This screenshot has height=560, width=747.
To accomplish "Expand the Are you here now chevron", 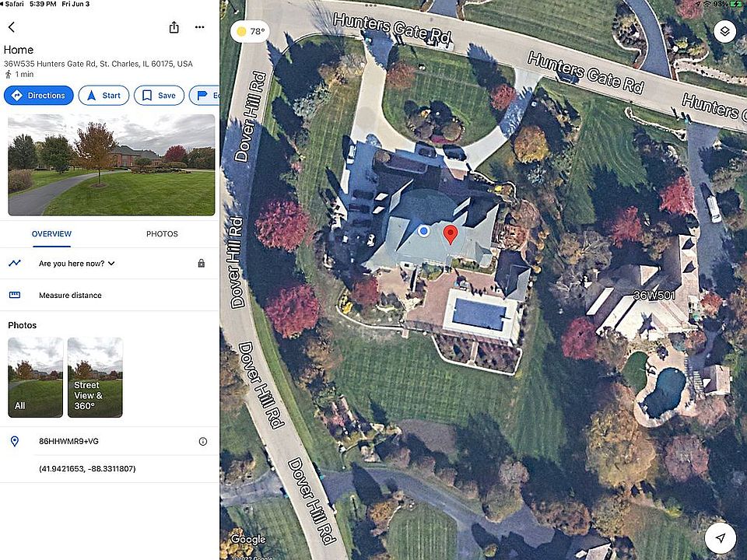I will (111, 264).
